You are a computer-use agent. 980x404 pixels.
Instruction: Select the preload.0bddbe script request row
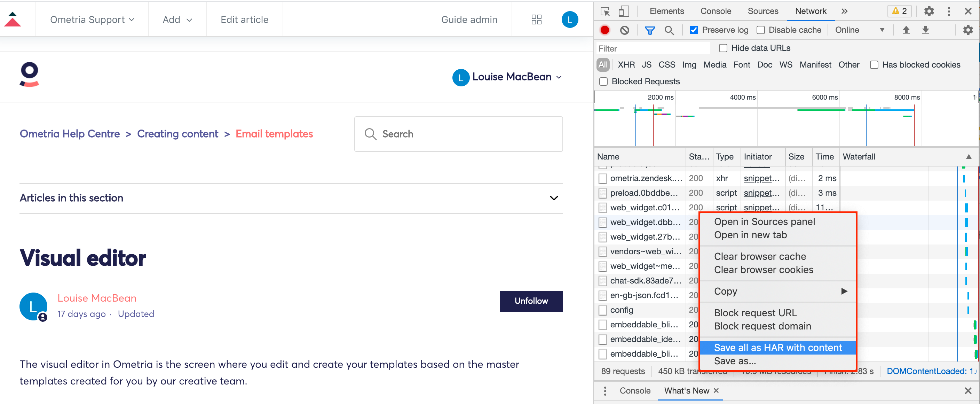[786, 193]
